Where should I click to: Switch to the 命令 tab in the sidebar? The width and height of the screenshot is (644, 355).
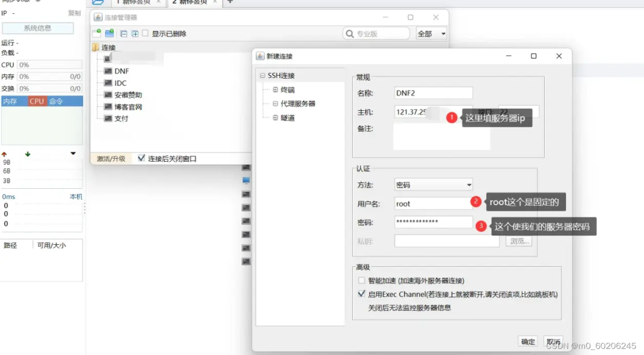click(56, 101)
